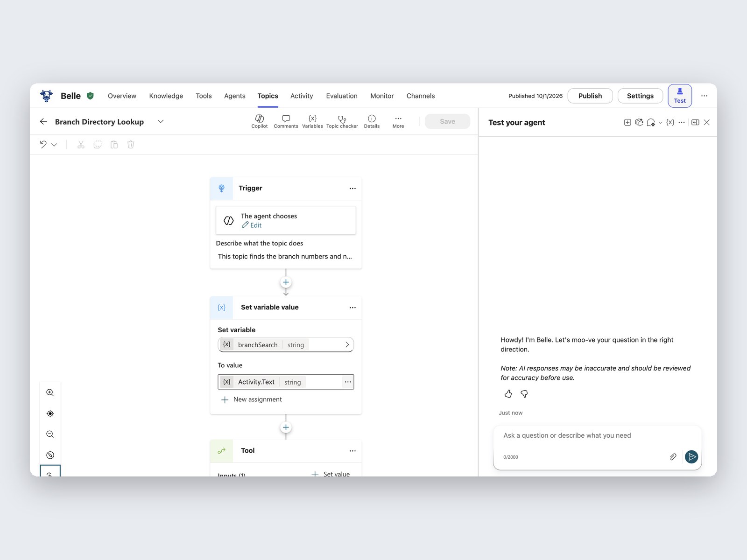The width and height of the screenshot is (747, 560).
Task: Run the Topic checker
Action: (x=342, y=121)
